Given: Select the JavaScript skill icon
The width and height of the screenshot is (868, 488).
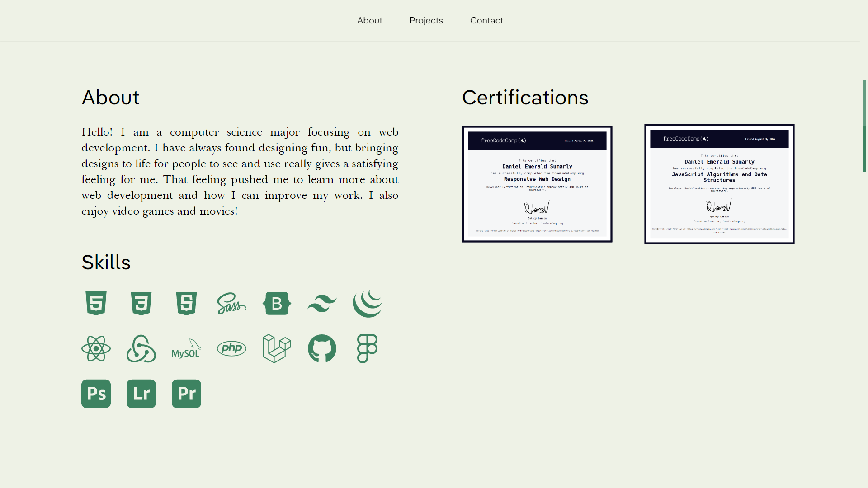Looking at the screenshot, I should point(186,303).
